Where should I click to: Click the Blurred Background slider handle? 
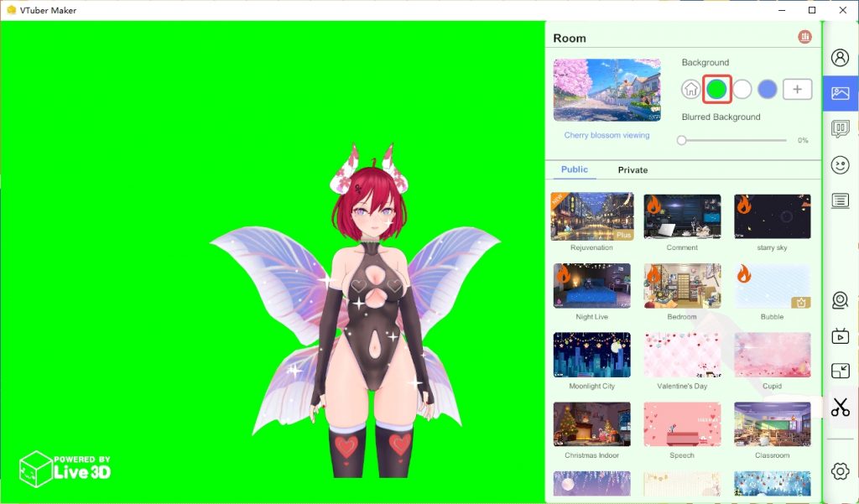tap(681, 140)
